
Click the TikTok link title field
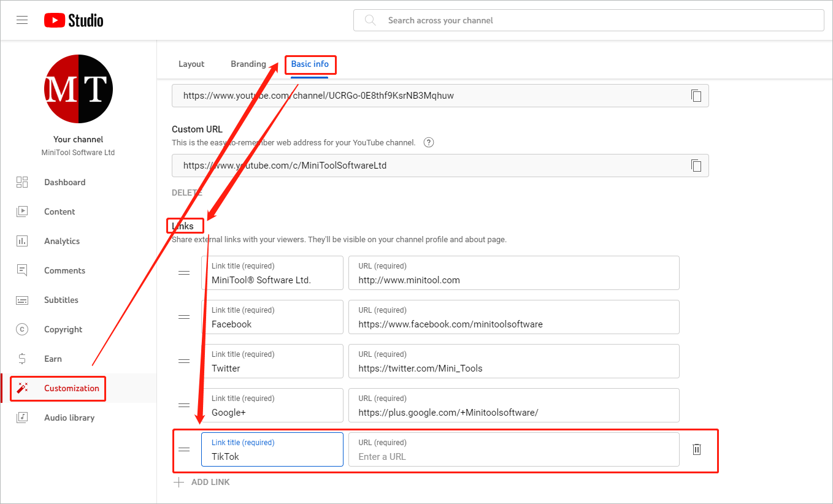[272, 449]
